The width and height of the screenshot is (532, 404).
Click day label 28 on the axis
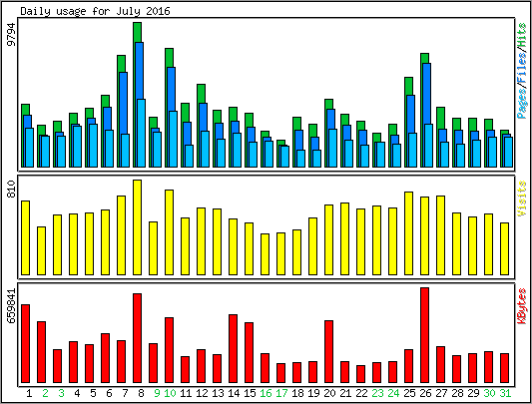pos(457,393)
